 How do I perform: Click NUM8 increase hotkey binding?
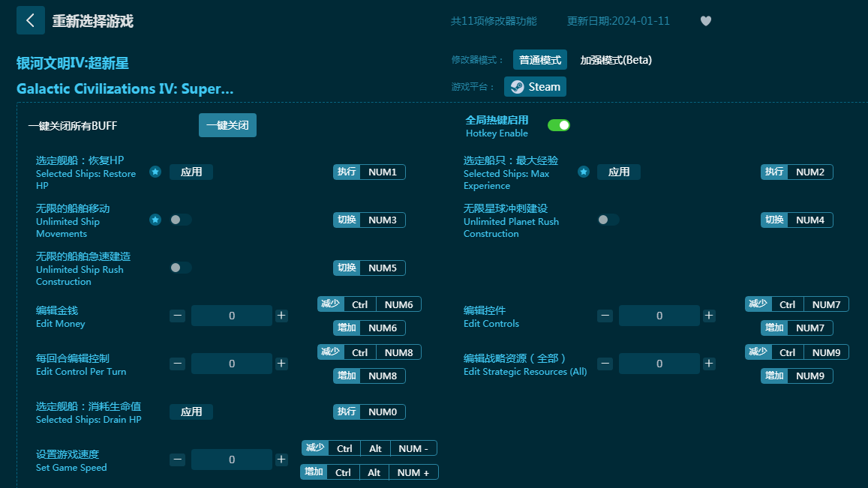tap(369, 376)
